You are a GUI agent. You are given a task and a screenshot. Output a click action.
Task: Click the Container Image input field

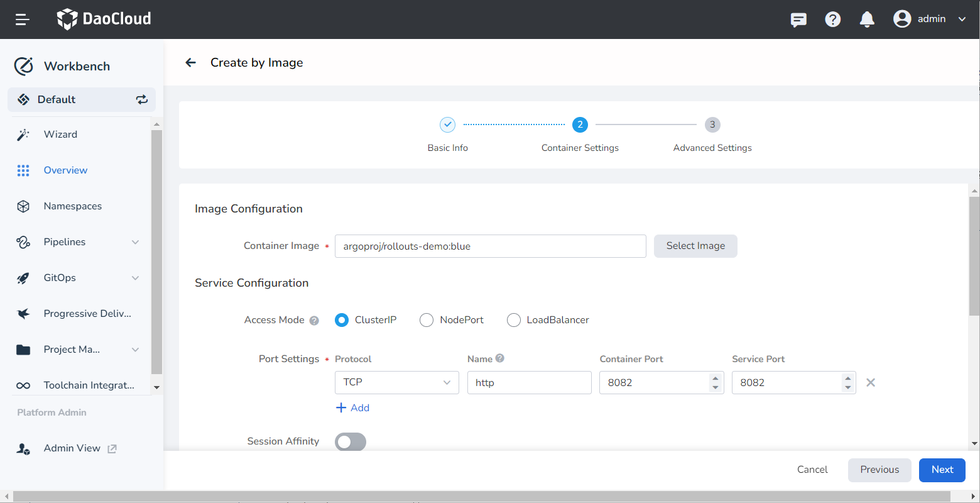(x=490, y=246)
